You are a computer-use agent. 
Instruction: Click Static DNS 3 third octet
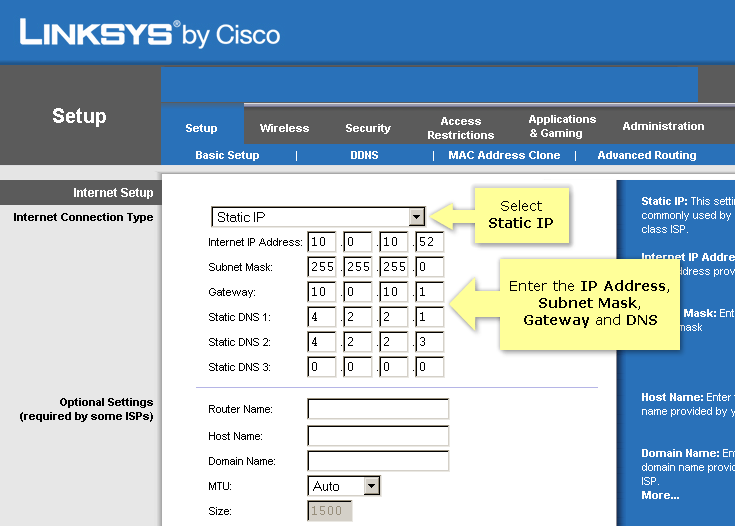coord(393,367)
